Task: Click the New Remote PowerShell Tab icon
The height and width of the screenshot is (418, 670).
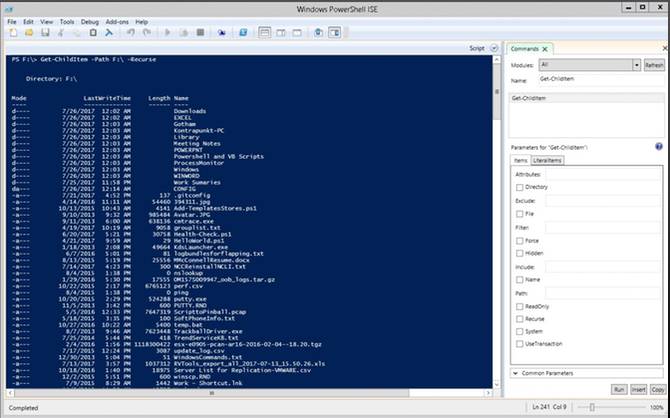Action: (x=221, y=33)
